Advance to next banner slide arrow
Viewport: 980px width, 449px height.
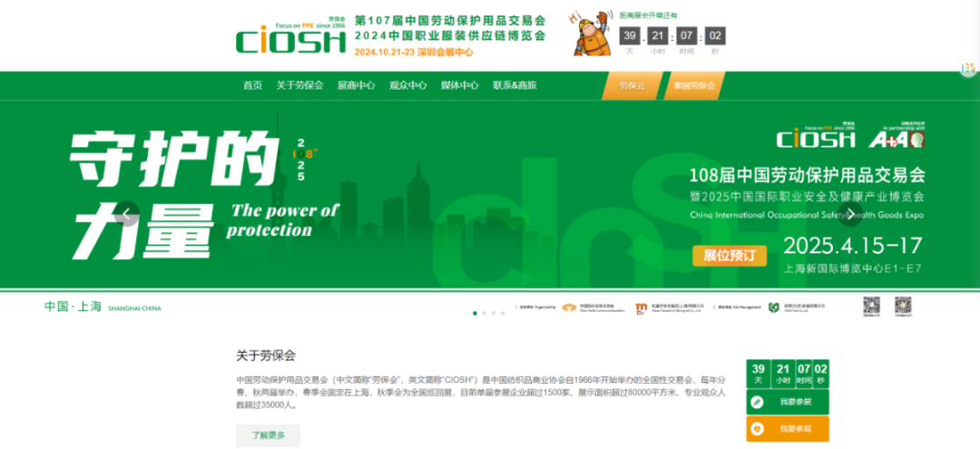pyautogui.click(x=850, y=215)
